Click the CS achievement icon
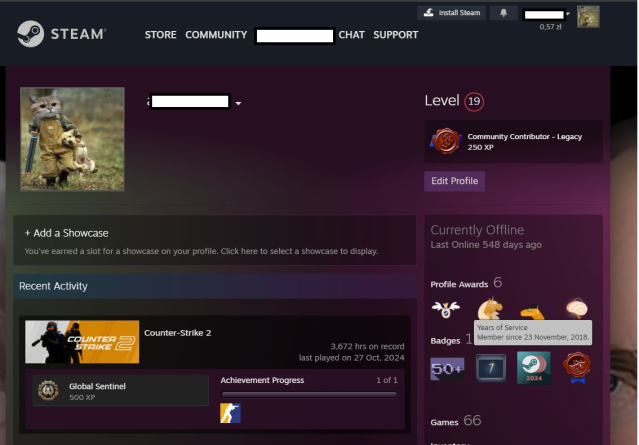 [230, 413]
